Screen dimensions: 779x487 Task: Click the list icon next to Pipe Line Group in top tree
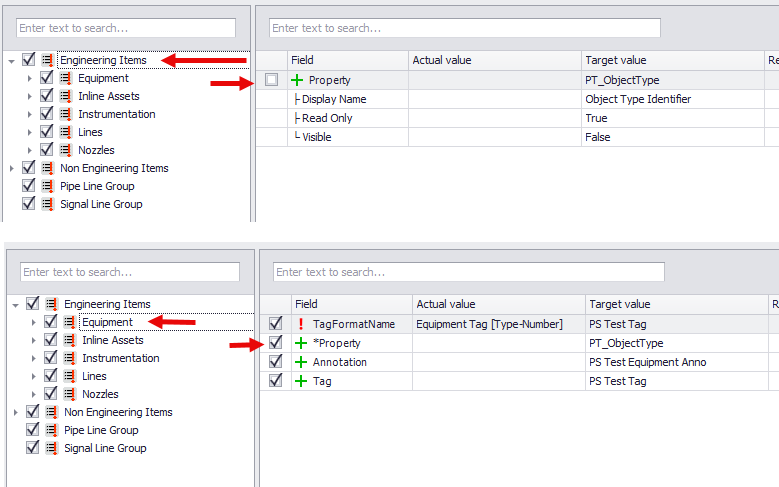click(47, 186)
